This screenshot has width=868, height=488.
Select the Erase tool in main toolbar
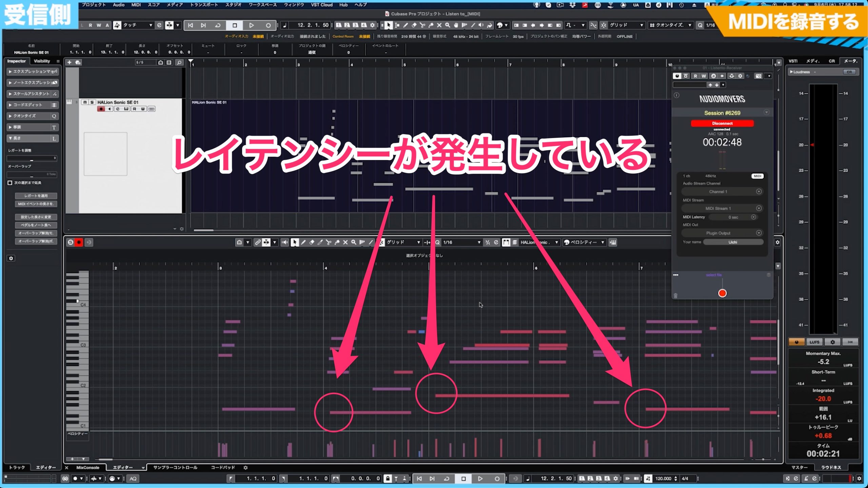414,25
